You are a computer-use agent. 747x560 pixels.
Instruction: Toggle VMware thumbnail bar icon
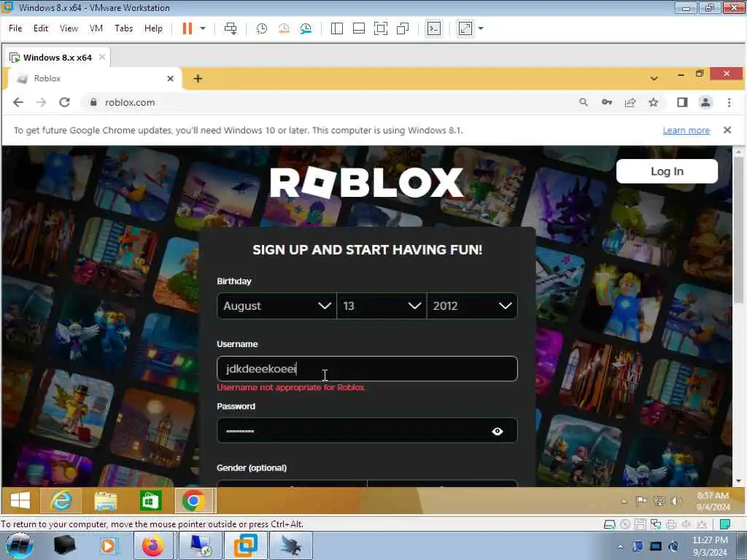[x=359, y=28]
